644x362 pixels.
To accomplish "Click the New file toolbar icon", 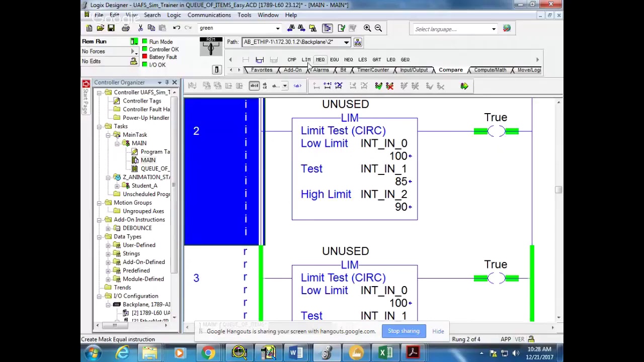I will [x=89, y=28].
